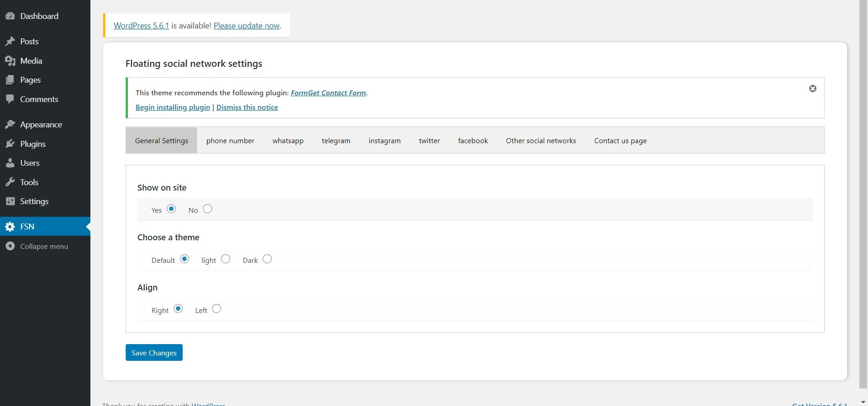Screen dimensions: 868x406
Task: Collapse the admin sidebar menu
Action: tap(44, 247)
